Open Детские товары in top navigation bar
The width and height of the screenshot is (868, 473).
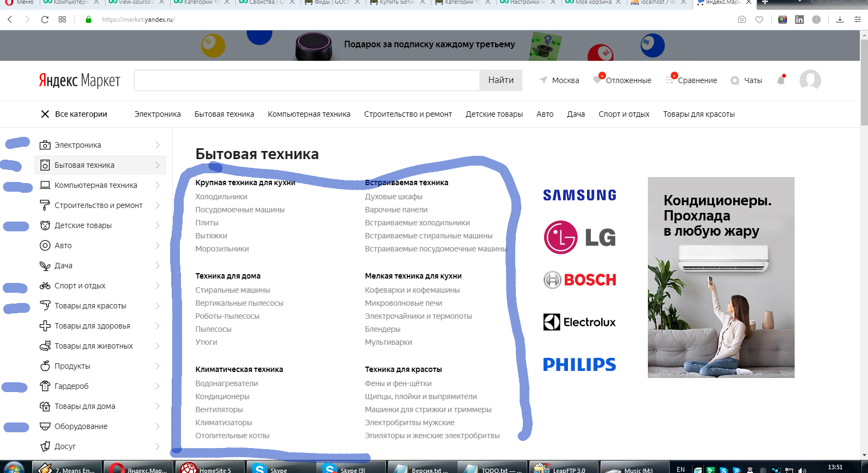click(x=494, y=114)
